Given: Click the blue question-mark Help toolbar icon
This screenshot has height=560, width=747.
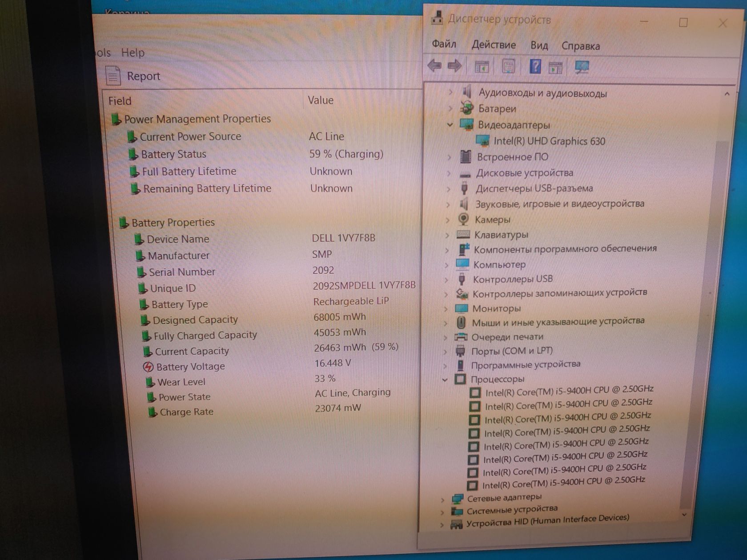Looking at the screenshot, I should (535, 67).
